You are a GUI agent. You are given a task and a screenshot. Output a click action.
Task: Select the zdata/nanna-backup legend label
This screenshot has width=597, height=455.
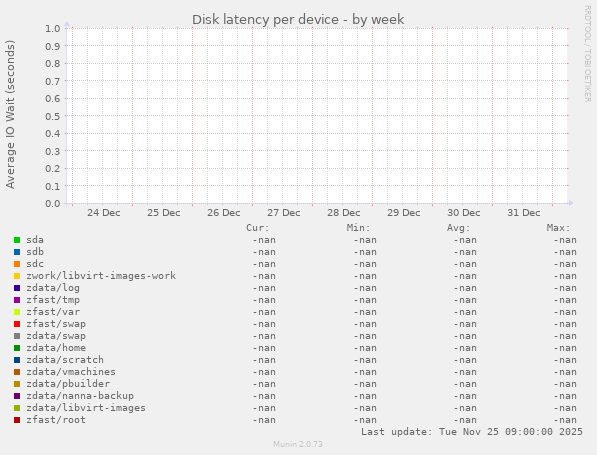pyautogui.click(x=80, y=396)
